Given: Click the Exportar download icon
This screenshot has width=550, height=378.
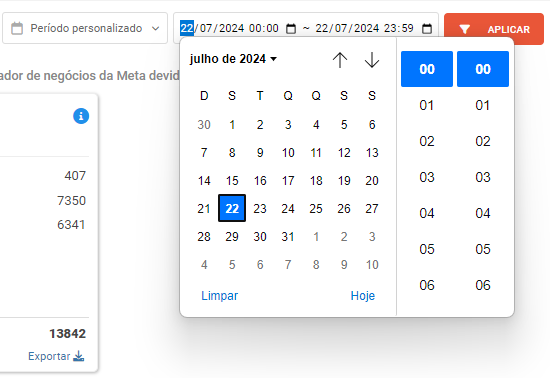Looking at the screenshot, I should 79,356.
